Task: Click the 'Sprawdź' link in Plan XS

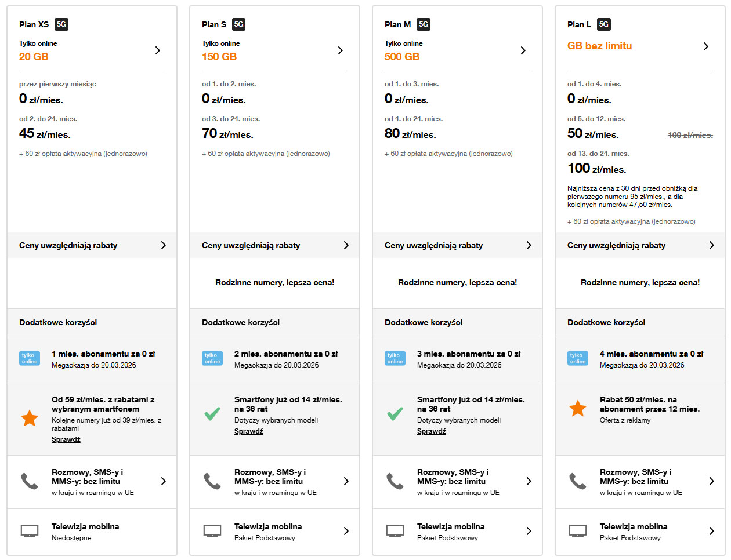Action: [66, 439]
